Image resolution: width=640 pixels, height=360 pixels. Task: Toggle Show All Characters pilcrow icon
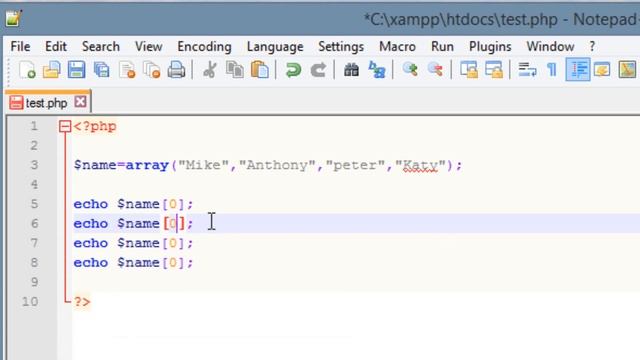pos(552,70)
